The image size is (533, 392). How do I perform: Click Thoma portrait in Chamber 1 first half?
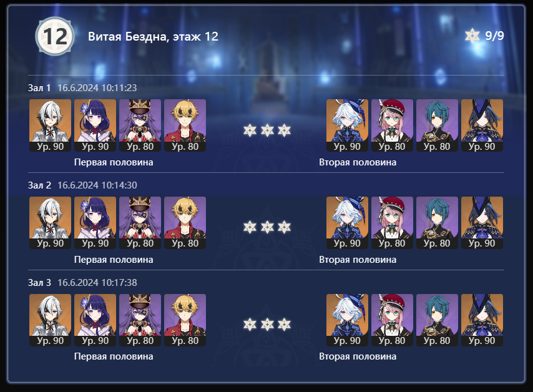[185, 125]
